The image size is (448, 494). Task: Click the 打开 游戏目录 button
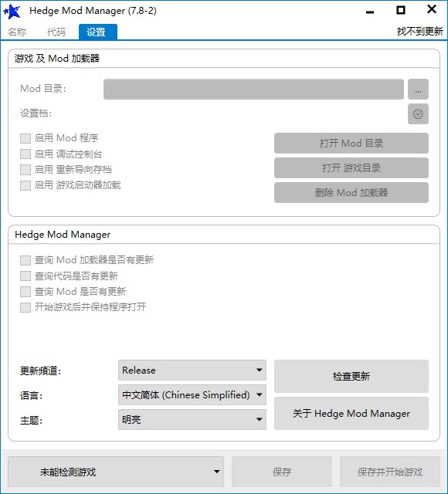click(x=351, y=168)
